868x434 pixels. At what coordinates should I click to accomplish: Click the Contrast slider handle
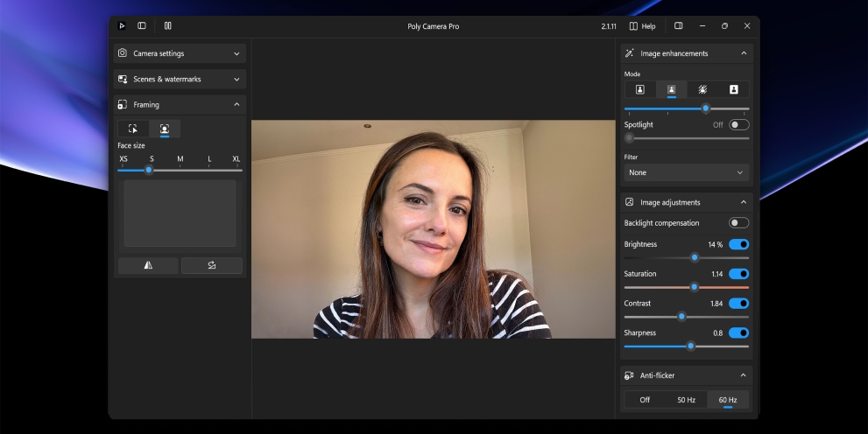coord(681,316)
